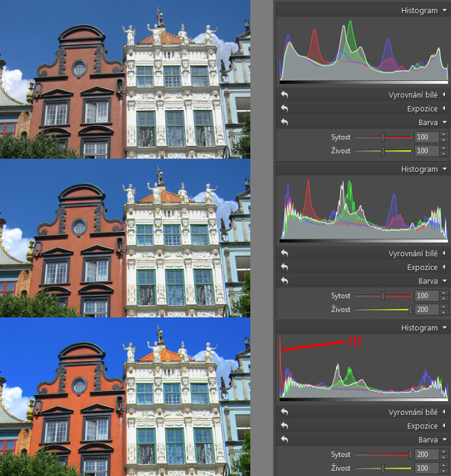Expand Vyrovnání bílé in the top panel
This screenshot has height=476, width=451.
[444, 95]
